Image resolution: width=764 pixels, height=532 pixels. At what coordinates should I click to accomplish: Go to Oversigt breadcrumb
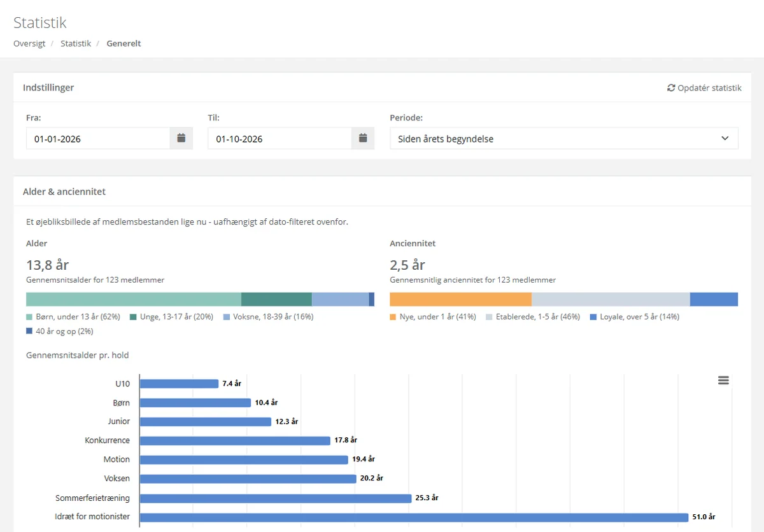tap(29, 44)
